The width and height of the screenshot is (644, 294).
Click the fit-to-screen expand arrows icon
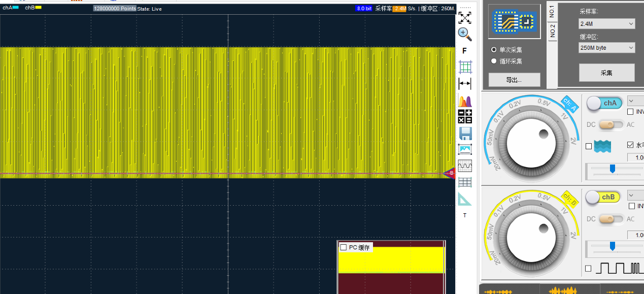465,18
